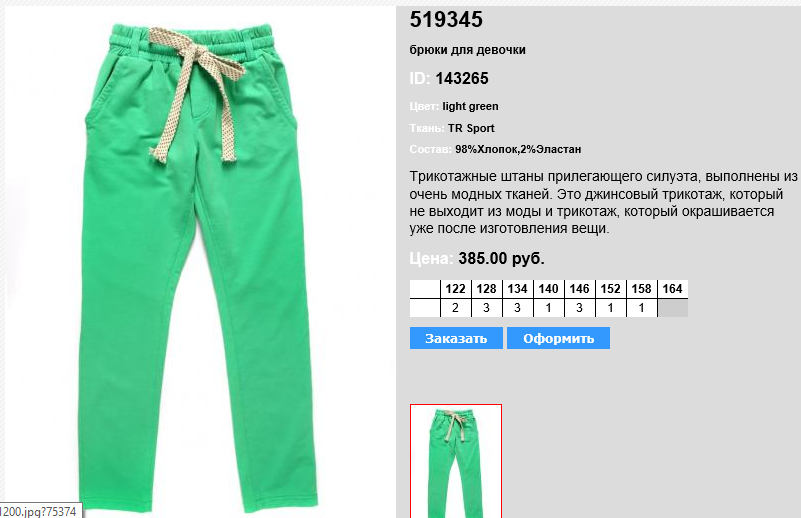The height and width of the screenshot is (518, 801).
Task: Click the price 385.00 руб. text
Action: click(x=501, y=258)
